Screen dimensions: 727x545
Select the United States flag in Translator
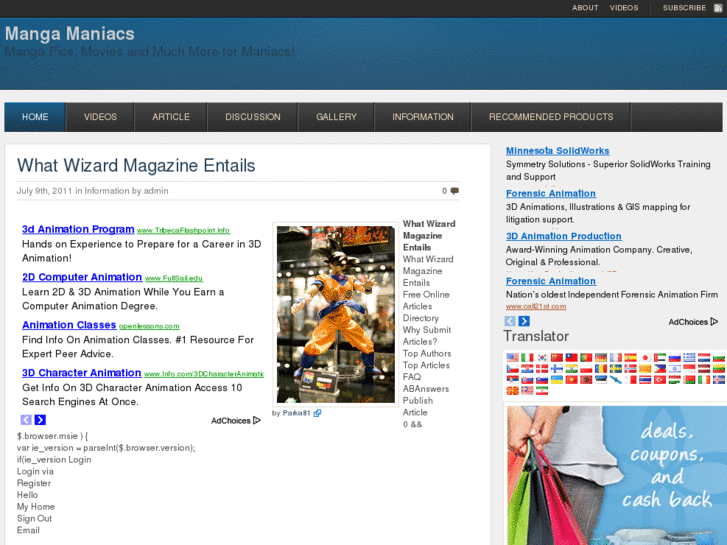(x=513, y=358)
